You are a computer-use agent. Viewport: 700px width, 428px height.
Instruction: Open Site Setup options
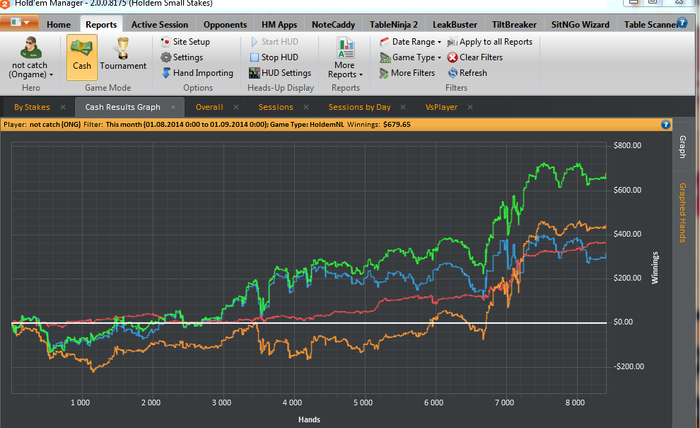click(x=185, y=42)
